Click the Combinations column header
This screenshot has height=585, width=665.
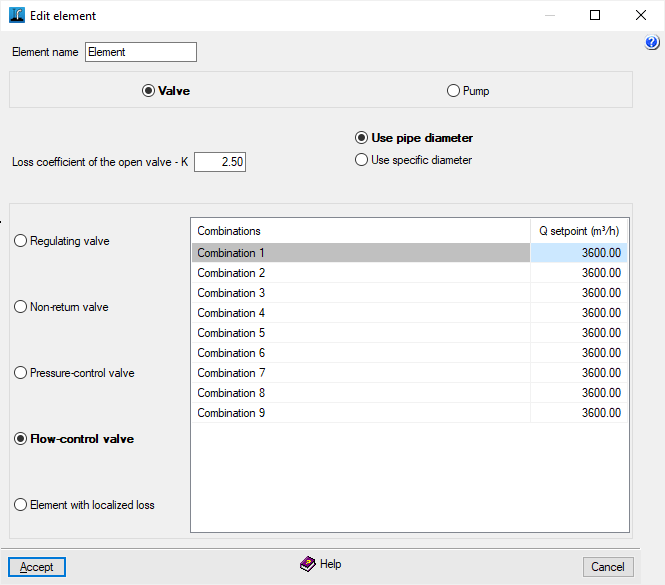(x=361, y=231)
